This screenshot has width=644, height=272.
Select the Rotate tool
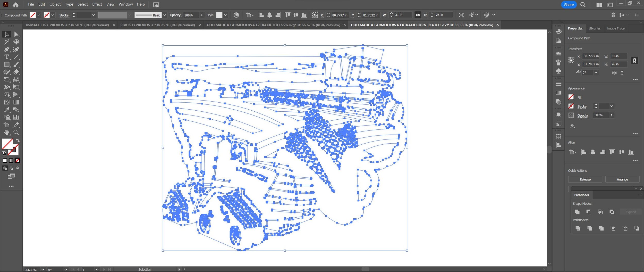click(x=7, y=79)
